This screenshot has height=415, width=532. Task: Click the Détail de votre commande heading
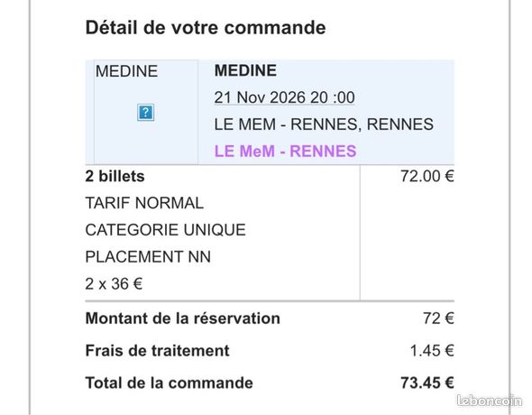(206, 27)
